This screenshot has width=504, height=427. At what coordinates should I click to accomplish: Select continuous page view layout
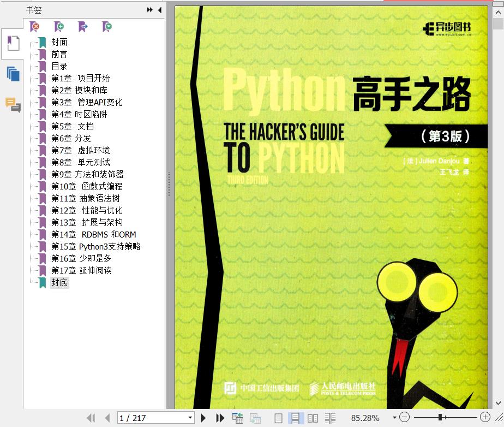click(x=296, y=418)
